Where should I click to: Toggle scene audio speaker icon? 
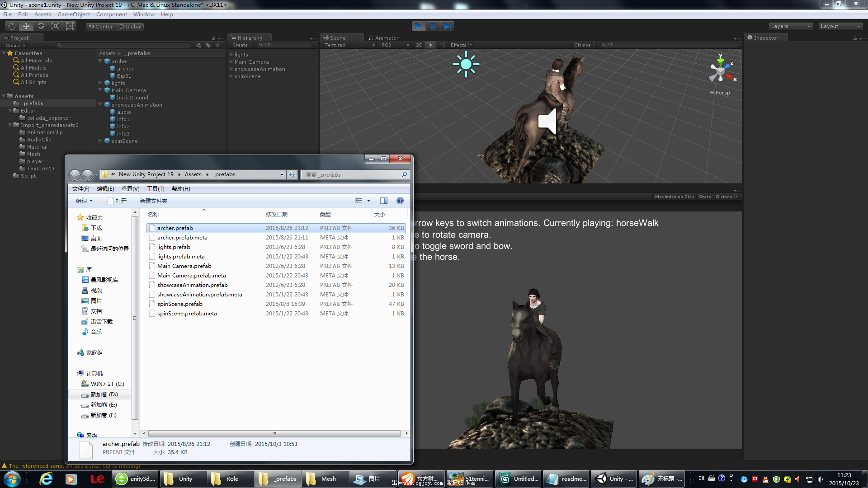click(x=442, y=45)
